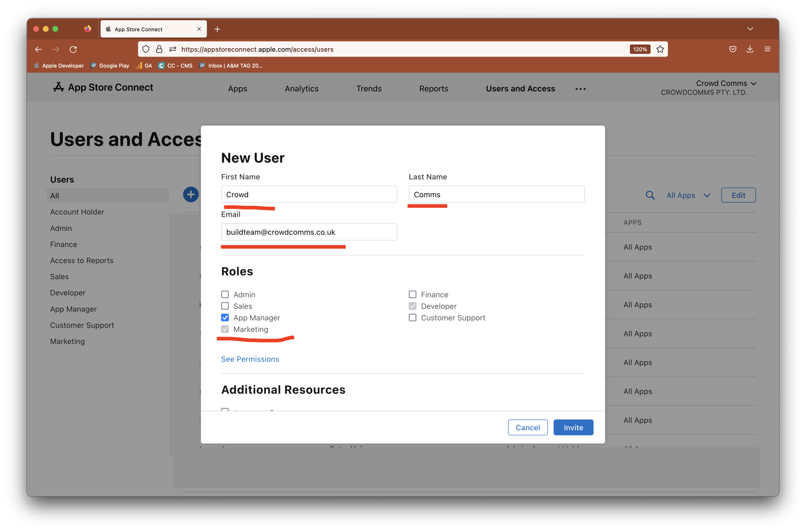Click into the Email input field
The width and height of the screenshot is (806, 532).
coord(309,232)
